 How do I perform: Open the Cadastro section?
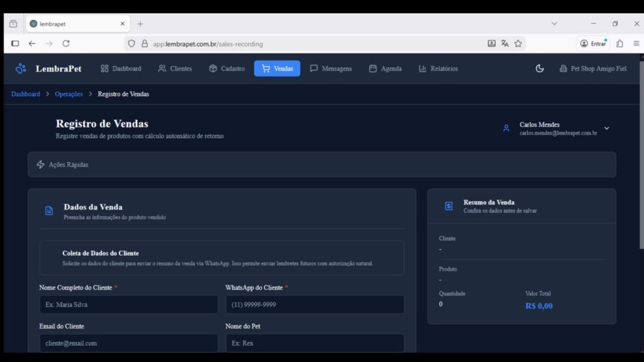click(x=226, y=69)
